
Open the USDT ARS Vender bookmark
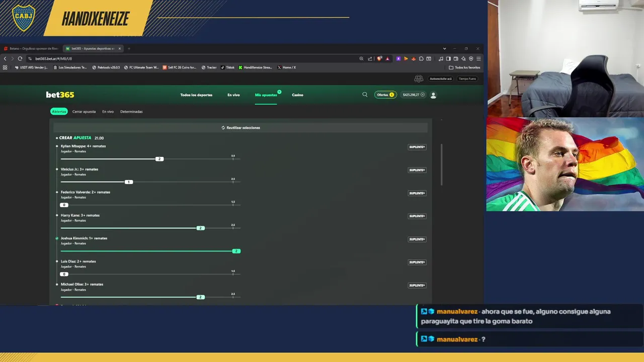[31, 67]
